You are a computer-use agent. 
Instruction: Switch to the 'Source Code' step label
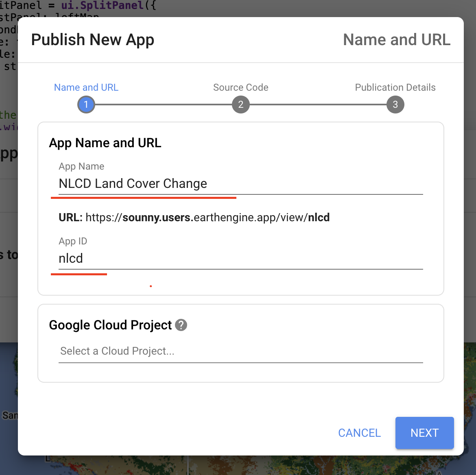coord(240,87)
